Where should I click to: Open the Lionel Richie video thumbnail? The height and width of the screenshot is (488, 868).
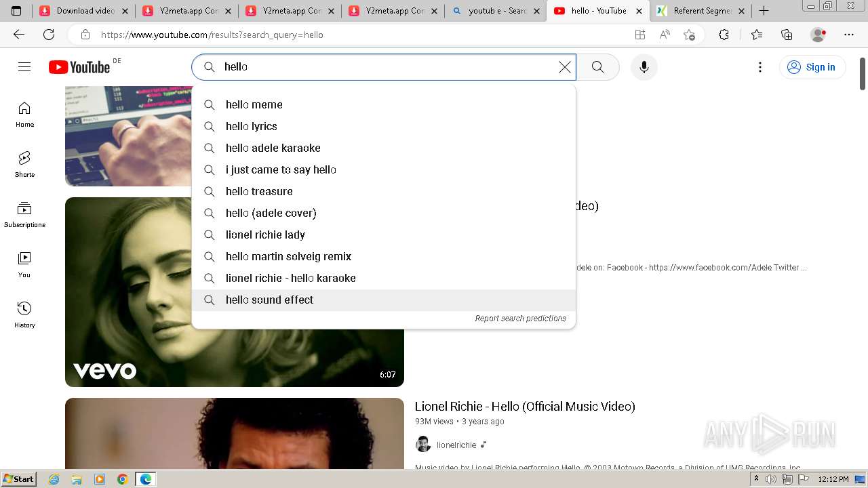tap(235, 434)
